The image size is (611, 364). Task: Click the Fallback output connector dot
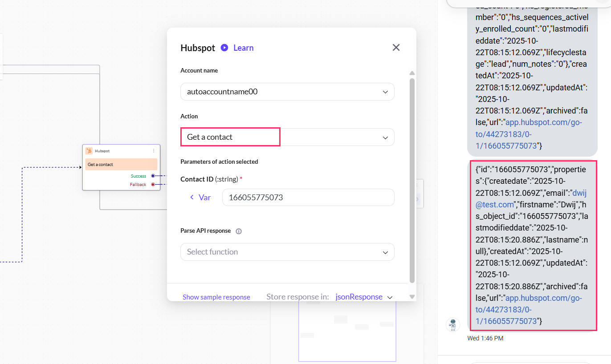tap(153, 184)
